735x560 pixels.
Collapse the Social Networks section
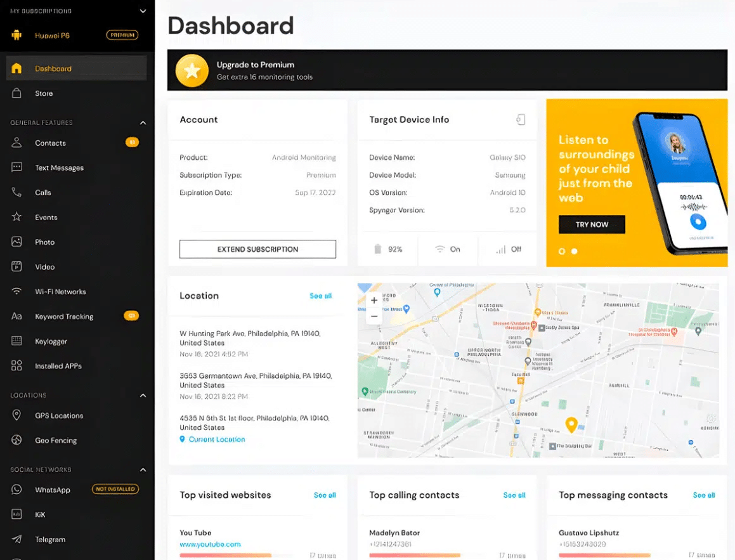(x=143, y=469)
